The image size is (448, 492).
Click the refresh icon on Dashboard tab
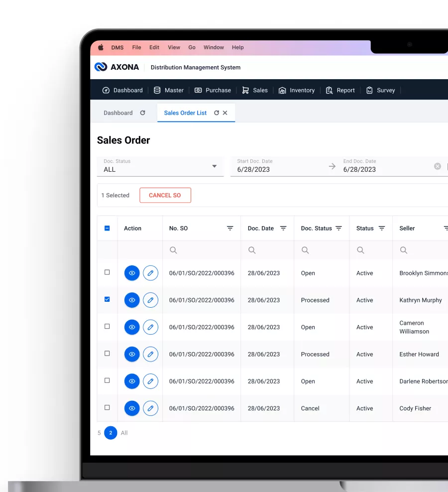click(142, 113)
